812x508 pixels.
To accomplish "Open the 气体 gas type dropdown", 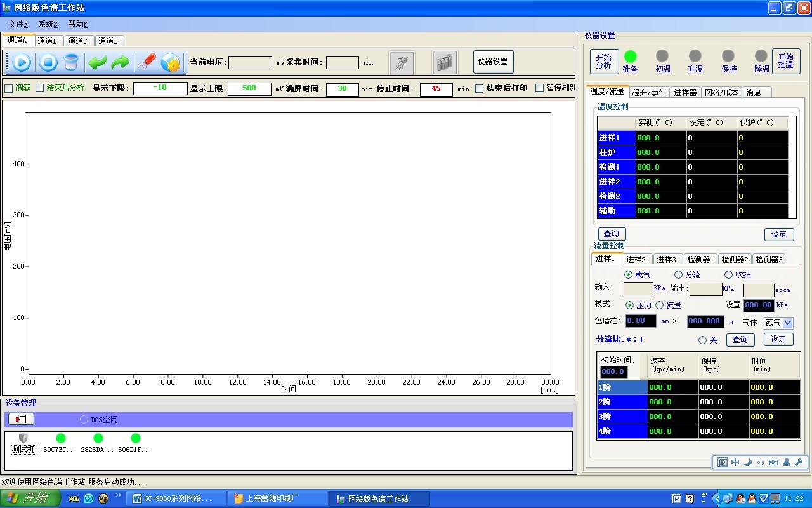I will (787, 323).
